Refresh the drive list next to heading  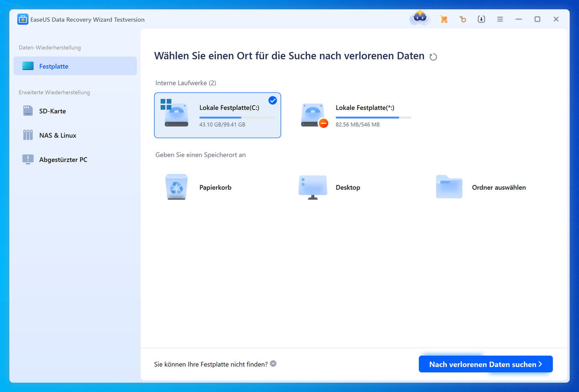(433, 57)
